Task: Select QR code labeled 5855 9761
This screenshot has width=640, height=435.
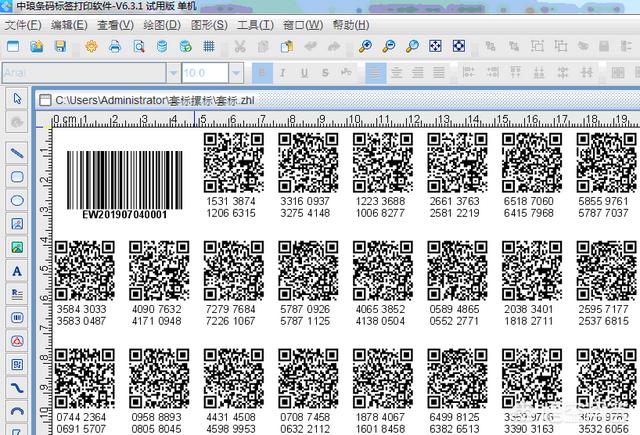Action: (x=607, y=163)
